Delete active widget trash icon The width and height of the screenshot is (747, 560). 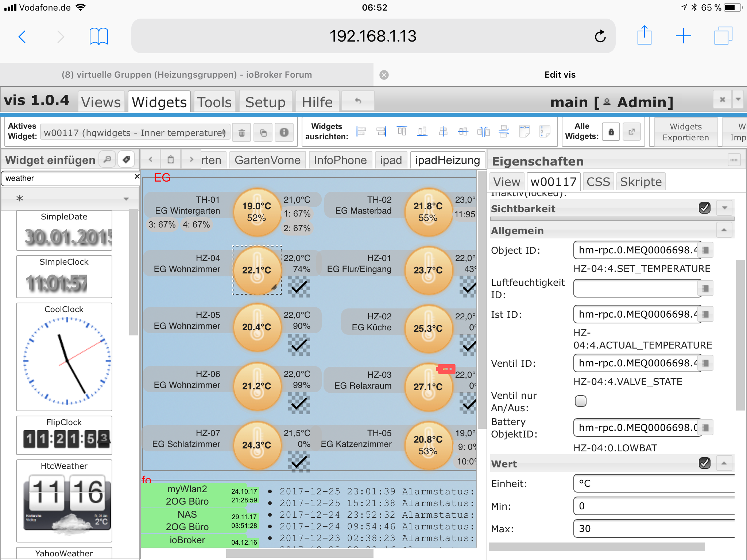tap(241, 132)
